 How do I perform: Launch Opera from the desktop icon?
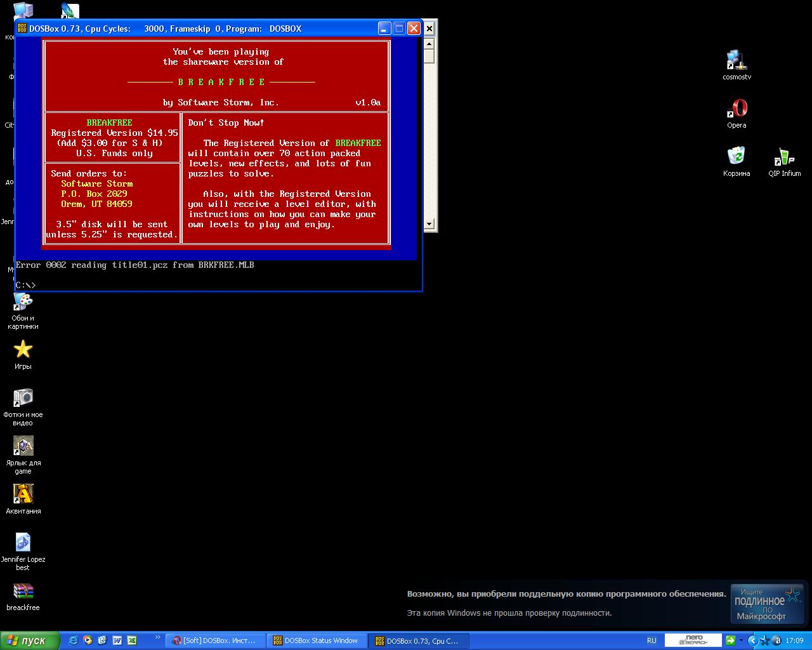click(737, 113)
